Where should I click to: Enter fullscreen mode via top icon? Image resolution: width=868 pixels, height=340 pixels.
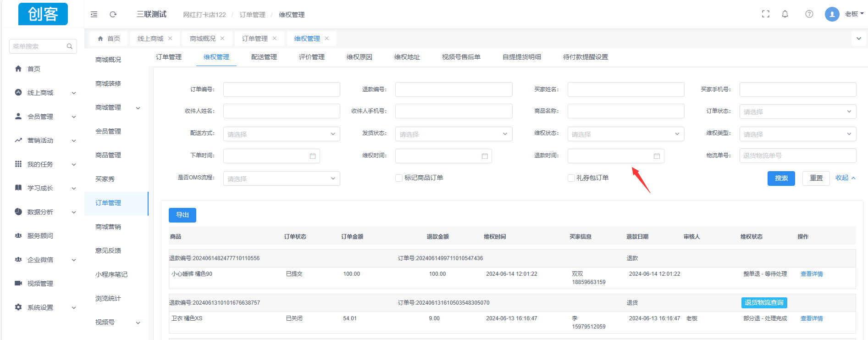766,14
